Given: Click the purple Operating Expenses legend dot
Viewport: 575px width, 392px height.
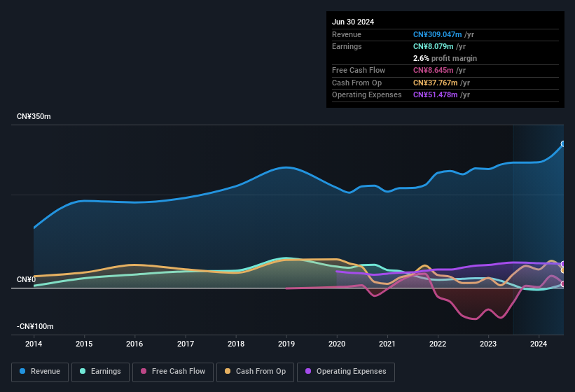Looking at the screenshot, I should (x=308, y=371).
